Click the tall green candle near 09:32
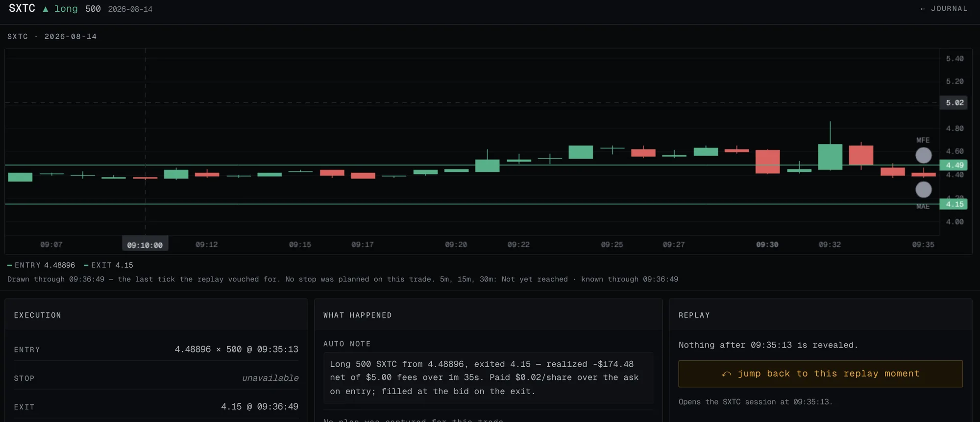The width and height of the screenshot is (980, 422). [830, 157]
